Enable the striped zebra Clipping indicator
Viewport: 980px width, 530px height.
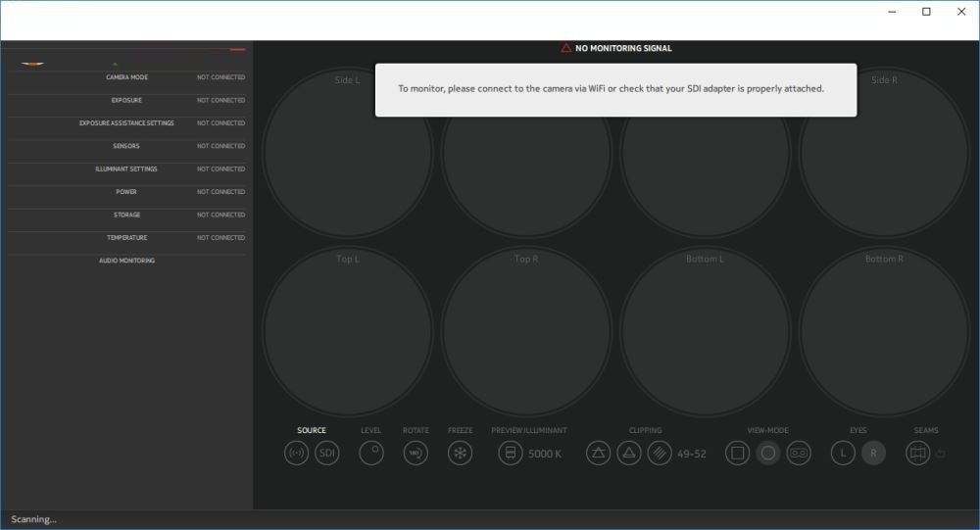[x=660, y=454]
